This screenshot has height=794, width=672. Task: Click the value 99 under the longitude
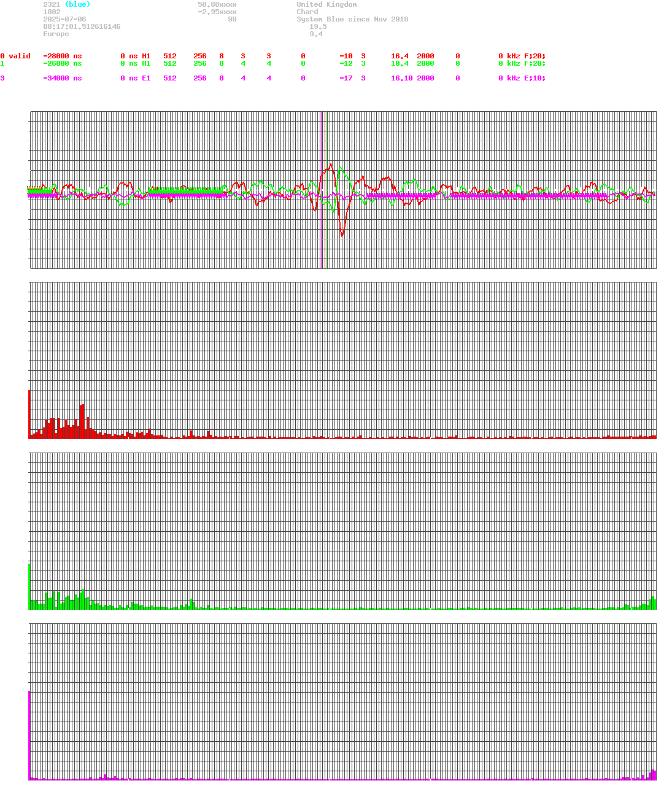pos(232,19)
